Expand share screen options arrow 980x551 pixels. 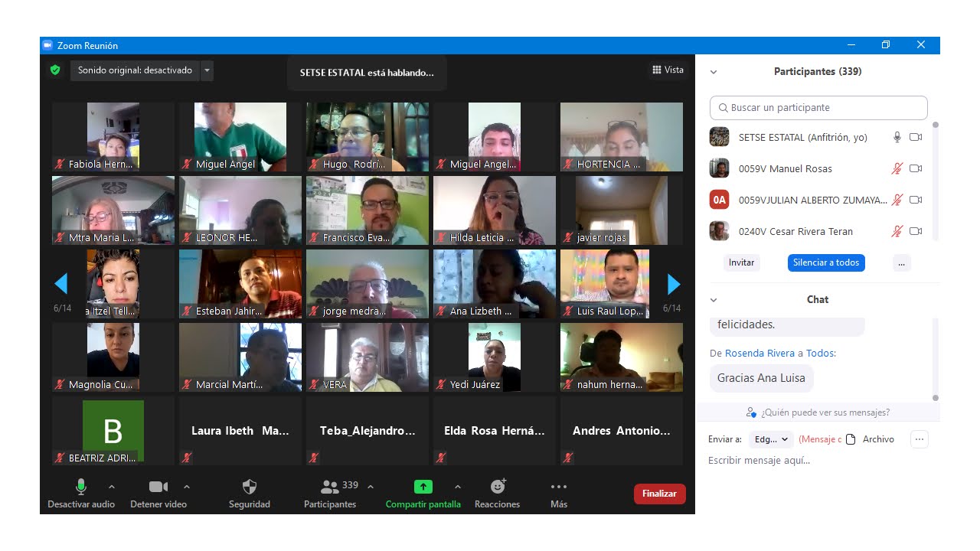(458, 487)
